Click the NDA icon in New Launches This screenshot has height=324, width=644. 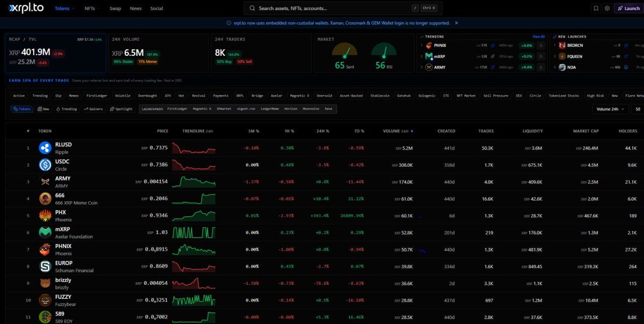pos(562,68)
